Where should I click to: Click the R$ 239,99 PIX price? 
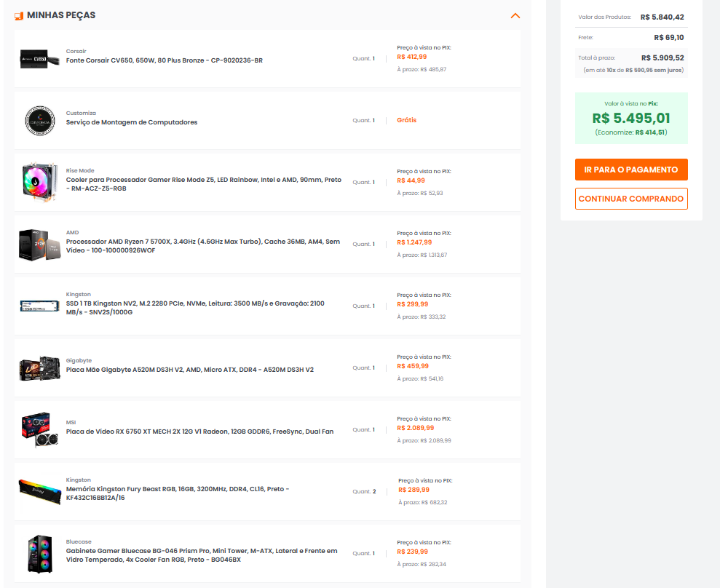point(412,552)
